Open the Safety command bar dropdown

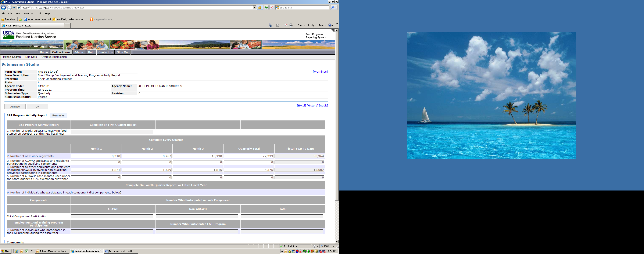point(311,25)
